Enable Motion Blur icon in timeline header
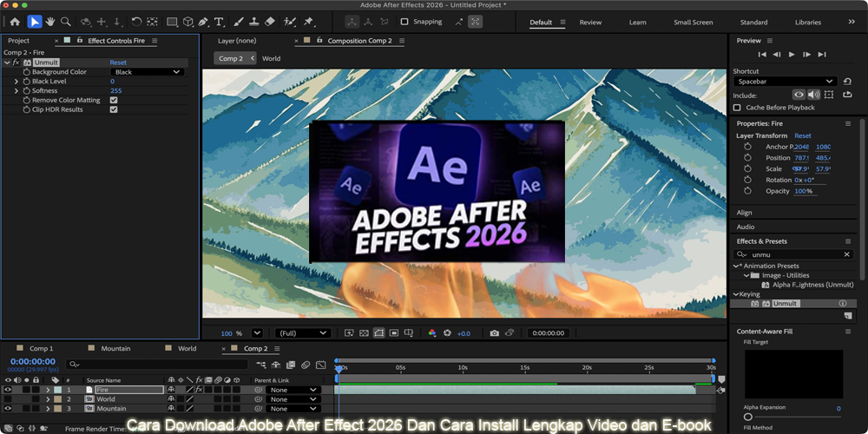 [x=306, y=365]
